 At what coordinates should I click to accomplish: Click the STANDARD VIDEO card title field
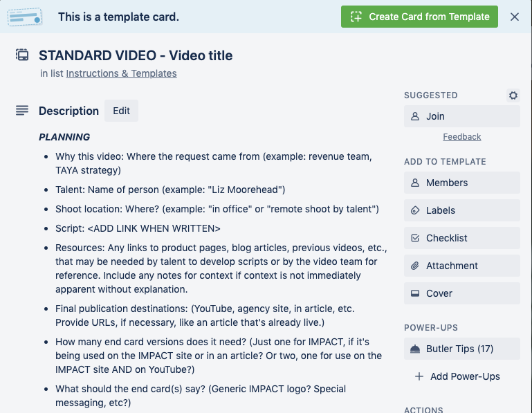point(136,55)
